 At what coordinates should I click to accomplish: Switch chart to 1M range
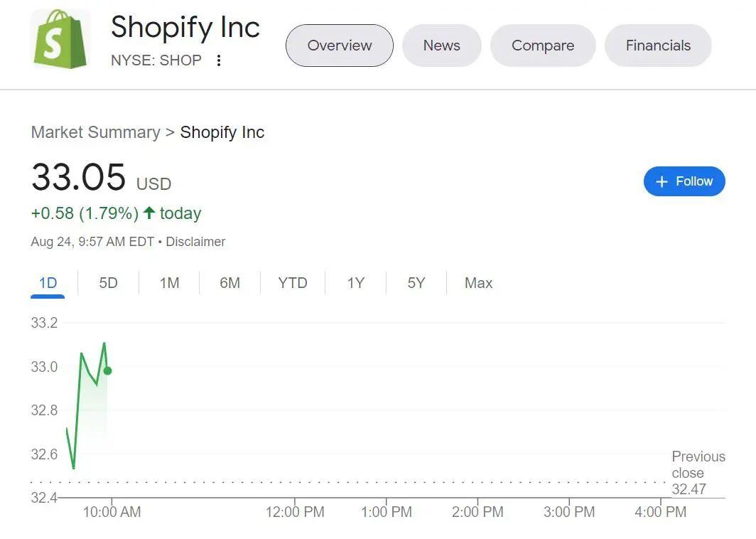click(x=169, y=283)
